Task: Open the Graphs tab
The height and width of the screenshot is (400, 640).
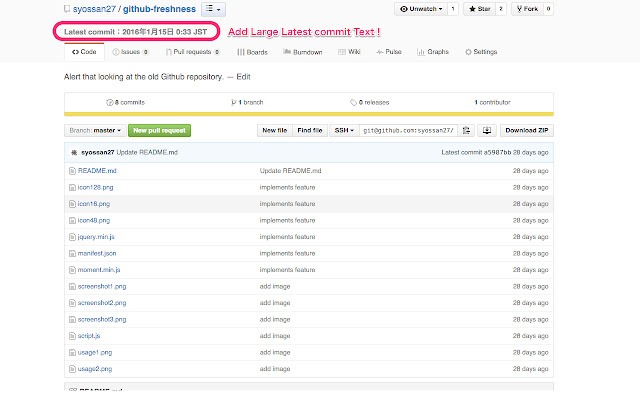Action: 433,52
